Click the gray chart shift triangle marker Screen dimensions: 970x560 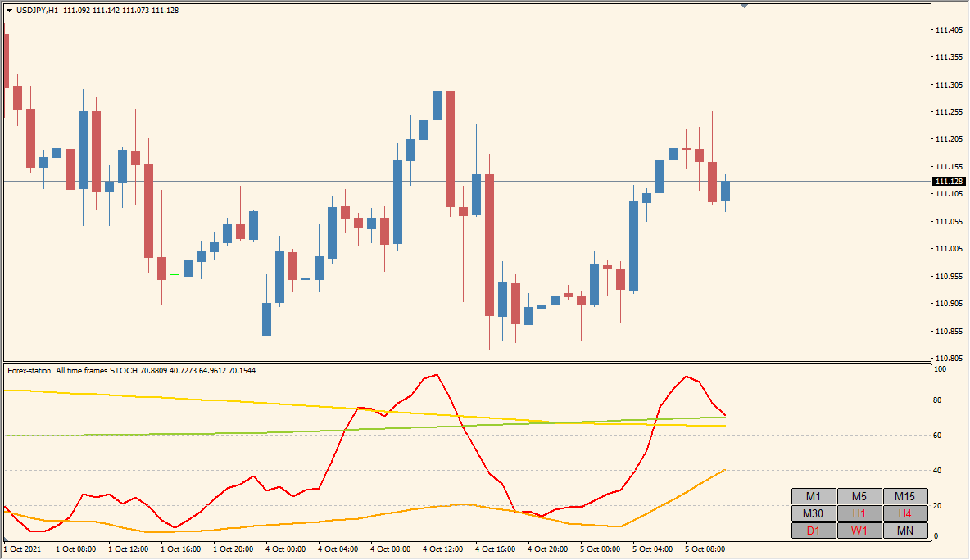(x=745, y=6)
